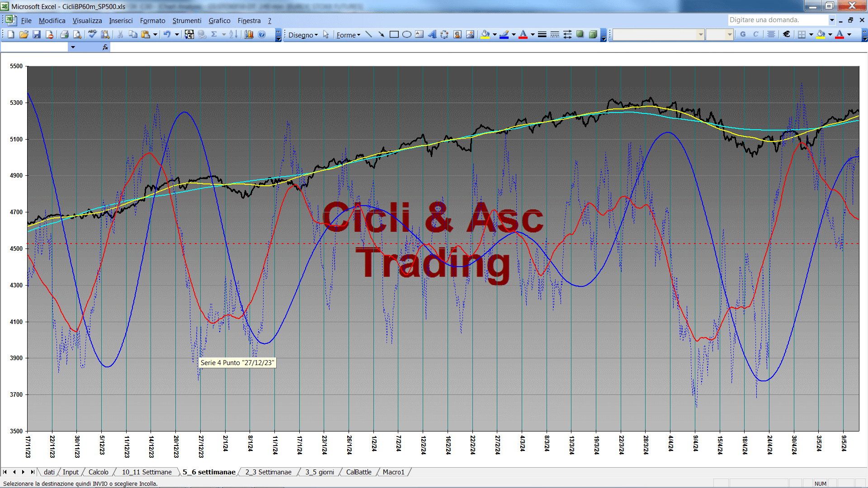Choose line style (thick lines icon)
This screenshot has height=488, width=868.
pyautogui.click(x=542, y=34)
